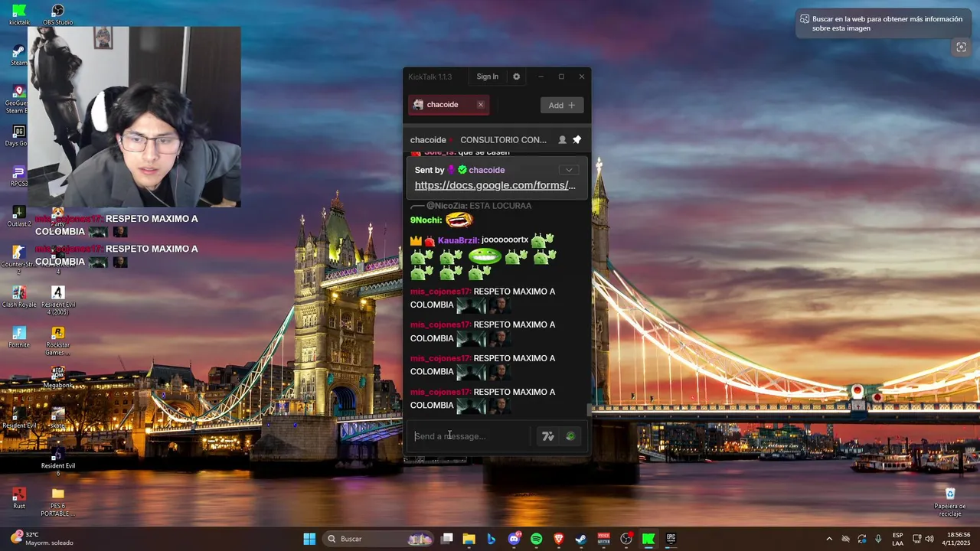Select OBS Studio desktop shortcut
The width and height of the screenshot is (980, 551).
point(57,15)
